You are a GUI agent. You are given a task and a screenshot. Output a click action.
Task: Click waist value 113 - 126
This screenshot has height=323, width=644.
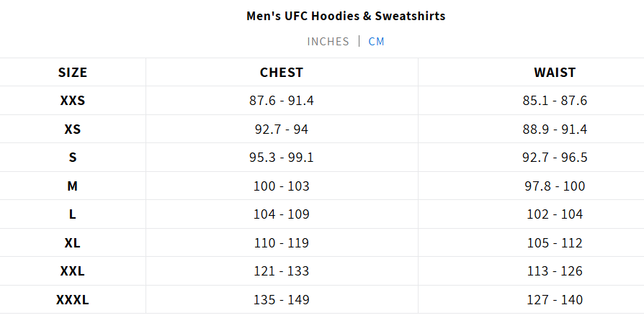click(555, 271)
